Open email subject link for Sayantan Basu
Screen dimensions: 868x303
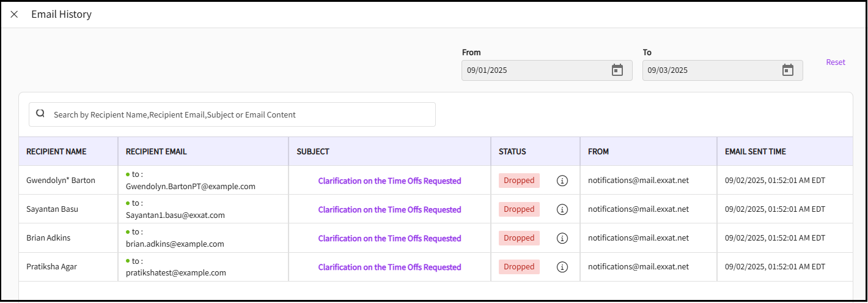(x=389, y=209)
